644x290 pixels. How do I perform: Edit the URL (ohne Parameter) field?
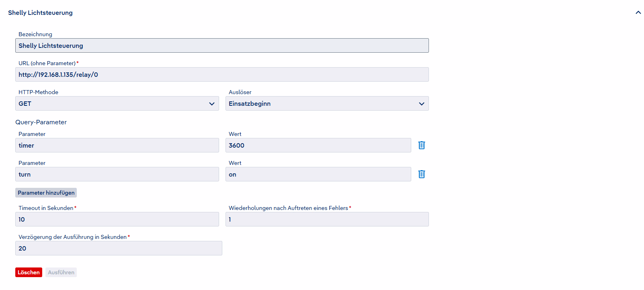coord(222,74)
